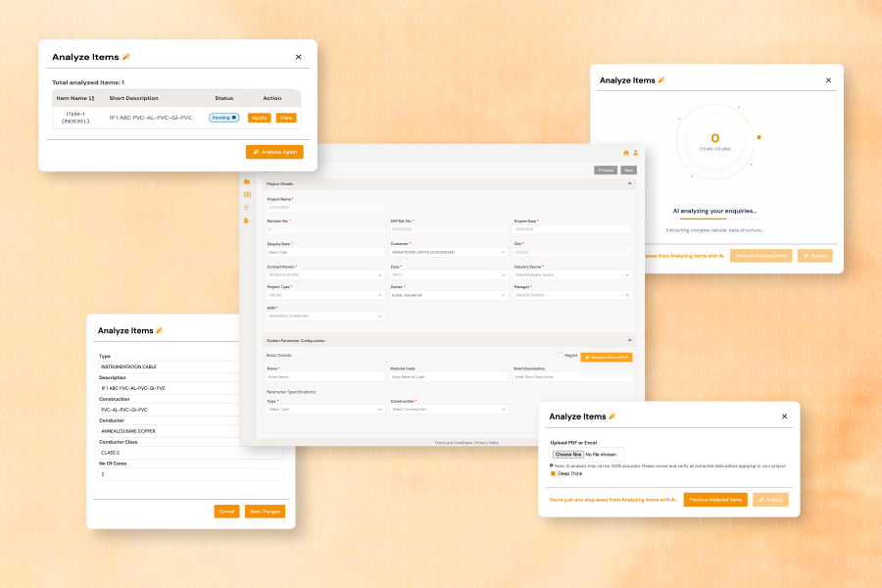Click Save Changes button

pyautogui.click(x=265, y=511)
